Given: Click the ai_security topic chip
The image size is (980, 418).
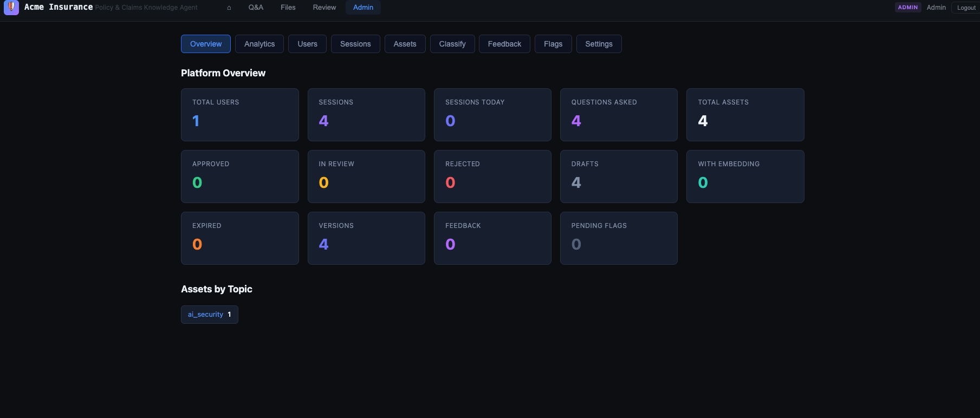Looking at the screenshot, I should 210,315.
